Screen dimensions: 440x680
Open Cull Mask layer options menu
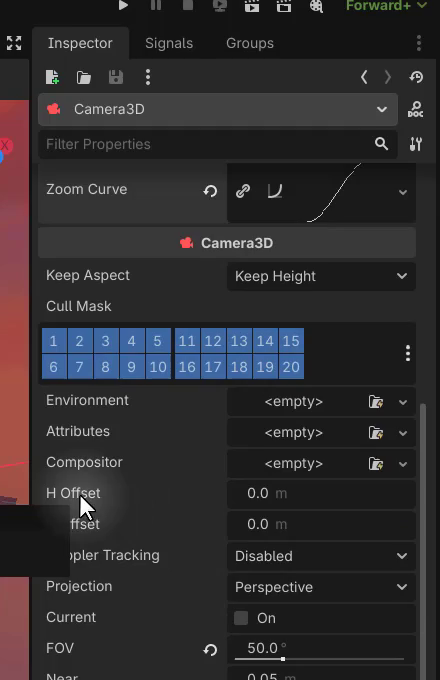407,353
